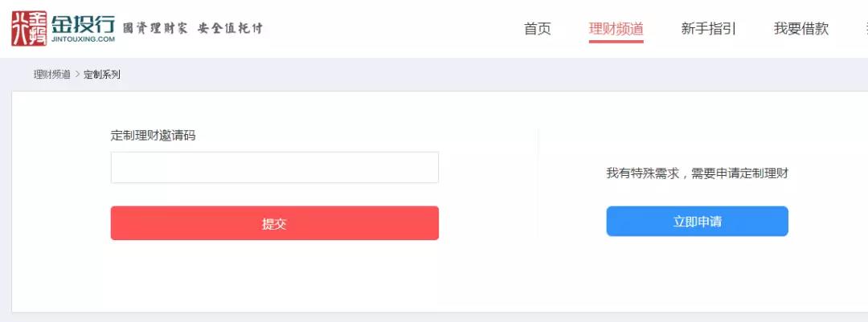Select 我要借款 in the top navigation
The height and width of the screenshot is (322, 868).
click(x=800, y=29)
